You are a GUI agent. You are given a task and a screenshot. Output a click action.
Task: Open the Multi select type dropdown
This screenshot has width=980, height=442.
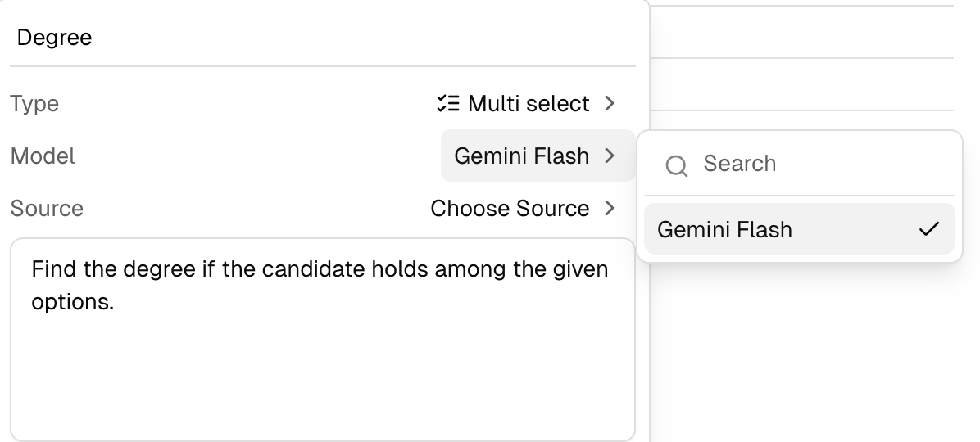[x=528, y=104]
